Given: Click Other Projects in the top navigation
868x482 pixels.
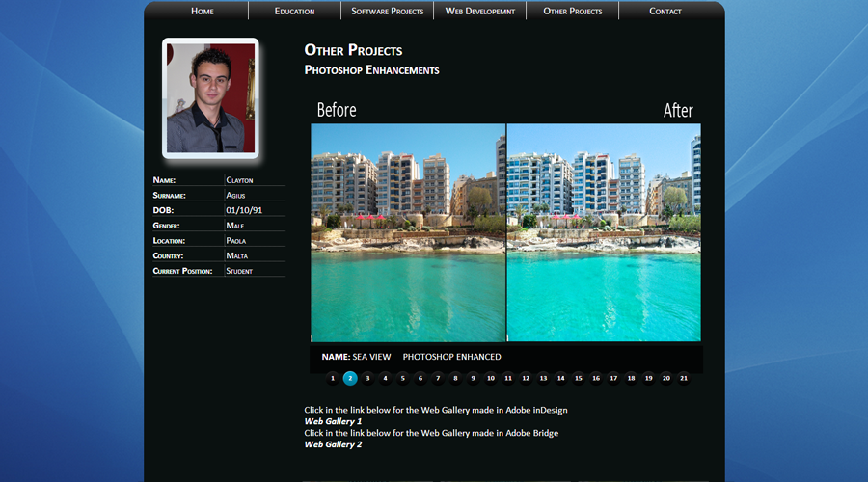Looking at the screenshot, I should coord(572,11).
